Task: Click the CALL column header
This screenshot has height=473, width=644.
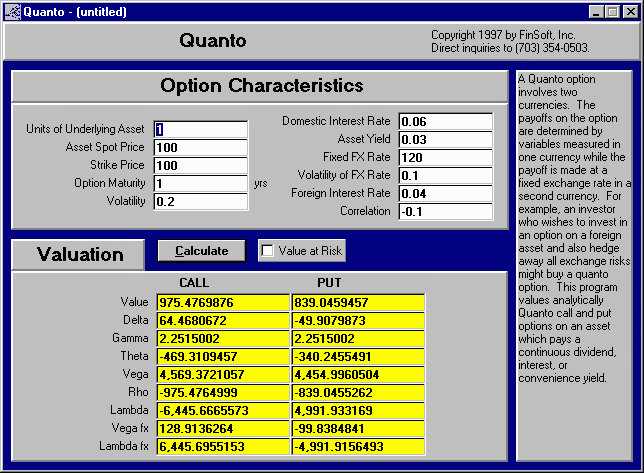Action: [194, 282]
